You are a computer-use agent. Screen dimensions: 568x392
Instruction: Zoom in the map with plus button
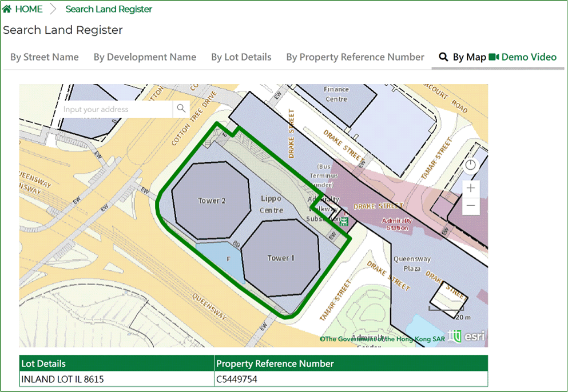point(471,188)
